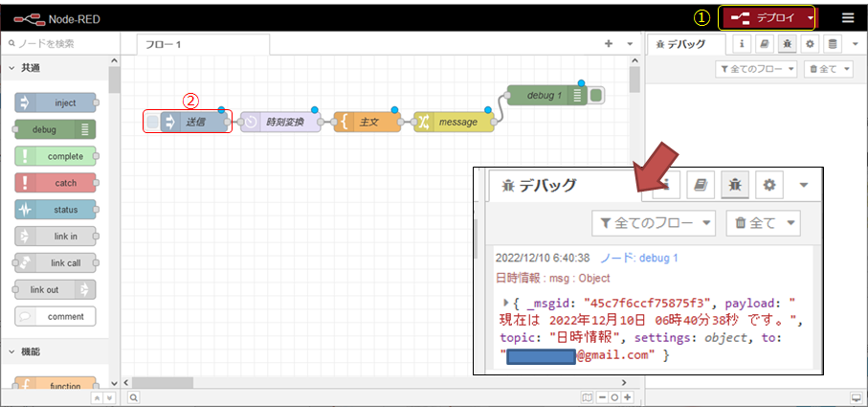Viewport: 868px width, 407px height.
Task: Open the deploy options dropdown arrow
Action: click(811, 17)
